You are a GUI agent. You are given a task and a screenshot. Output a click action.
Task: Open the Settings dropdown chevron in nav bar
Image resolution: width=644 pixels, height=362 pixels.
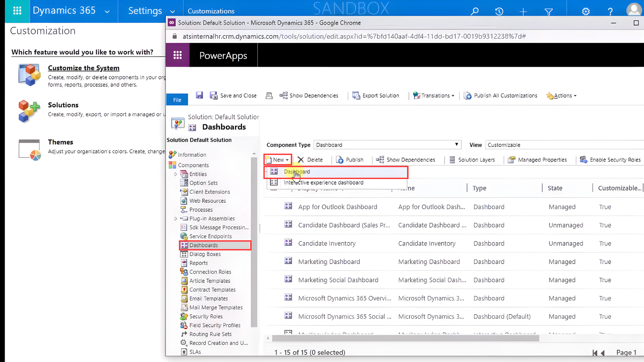pyautogui.click(x=172, y=12)
